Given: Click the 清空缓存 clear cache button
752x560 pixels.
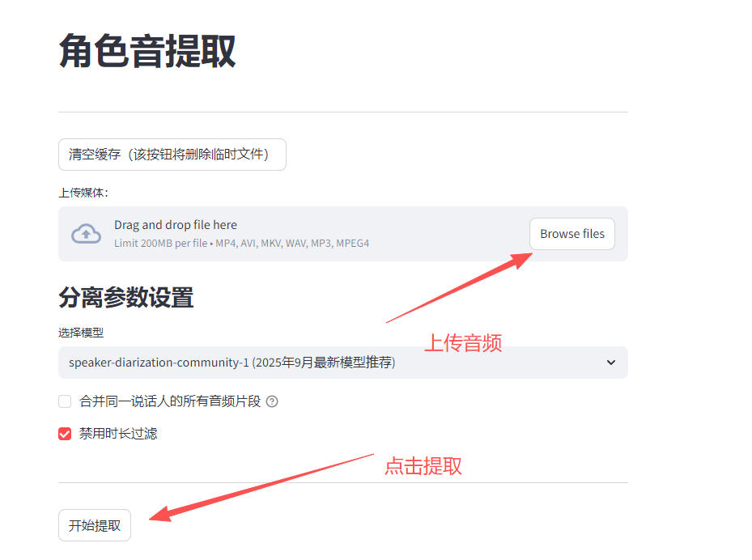Looking at the screenshot, I should [172, 155].
